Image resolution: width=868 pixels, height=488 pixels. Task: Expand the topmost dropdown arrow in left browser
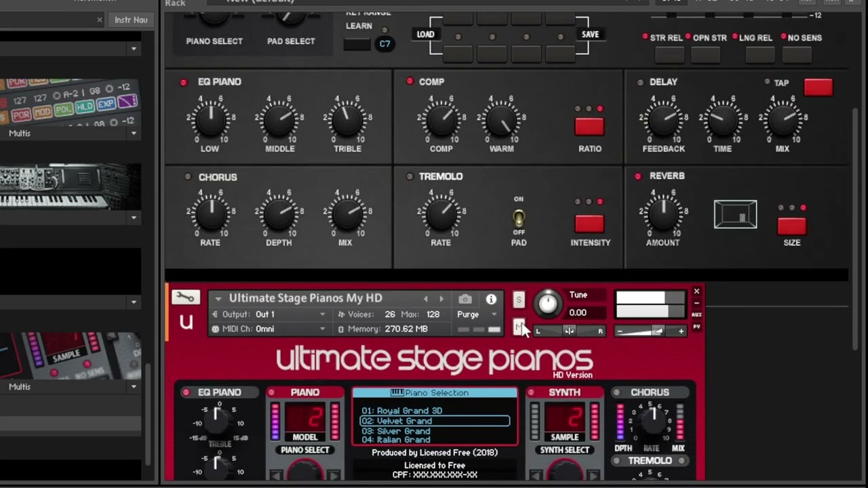click(134, 49)
